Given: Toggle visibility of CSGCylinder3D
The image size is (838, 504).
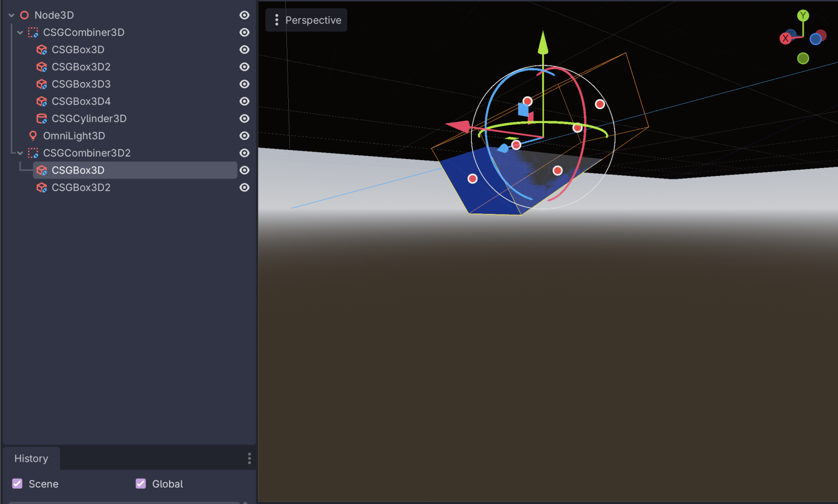Looking at the screenshot, I should [x=244, y=118].
